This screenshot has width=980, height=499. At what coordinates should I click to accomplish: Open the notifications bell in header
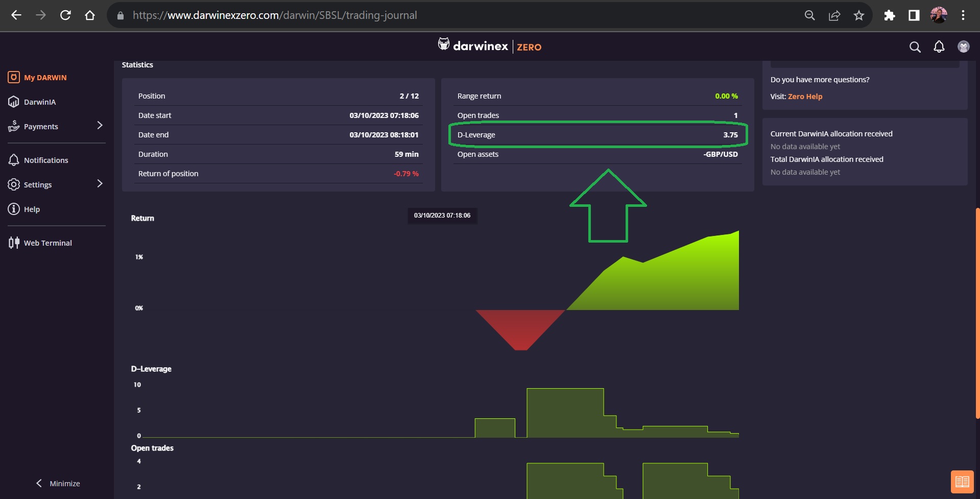(x=939, y=47)
